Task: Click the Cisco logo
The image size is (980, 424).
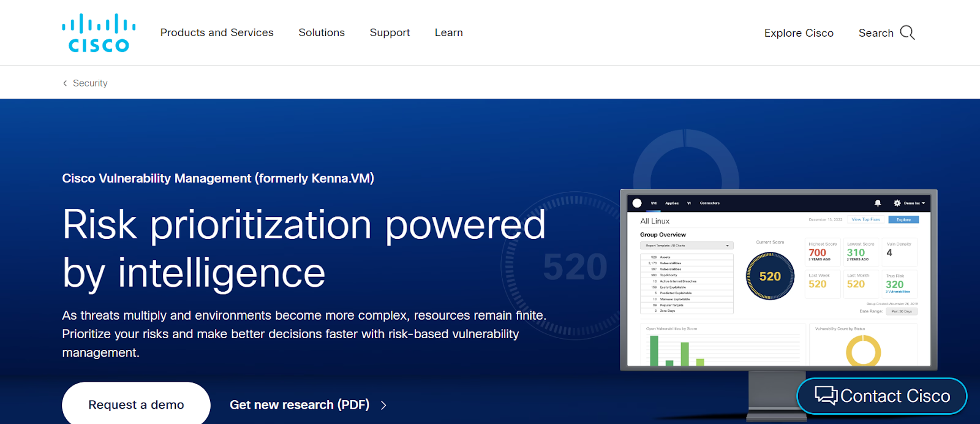Action: pyautogui.click(x=99, y=33)
